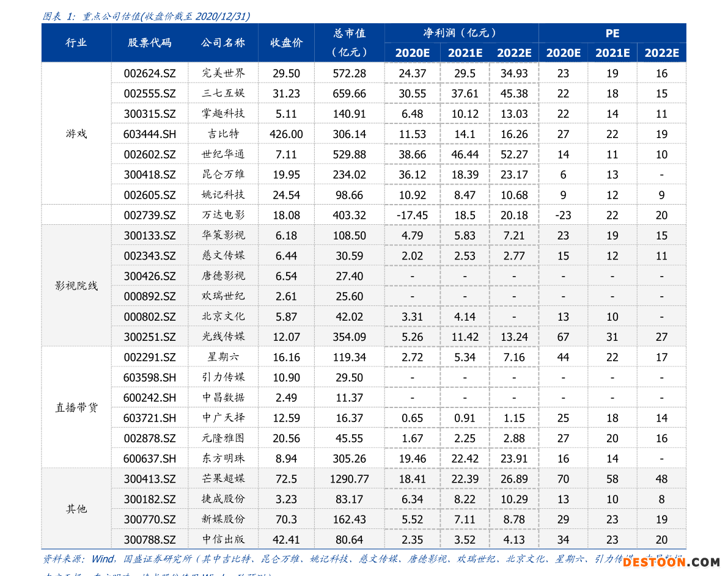The height and width of the screenshot is (576, 728).
Task: Click stock code 600637.SH for 东方明珠
Action: click(x=149, y=458)
